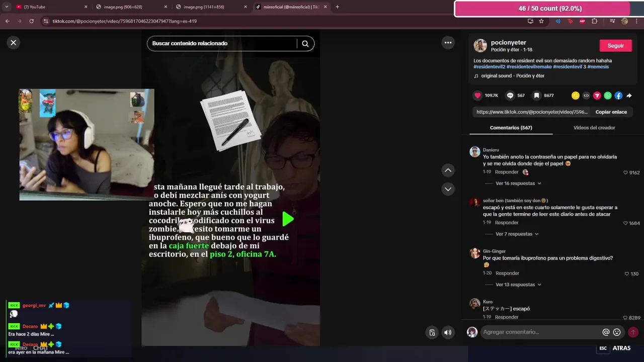This screenshot has height=362, width=644.
Task: Switch to image.png (1141×856) tab
Action: tap(211, 7)
